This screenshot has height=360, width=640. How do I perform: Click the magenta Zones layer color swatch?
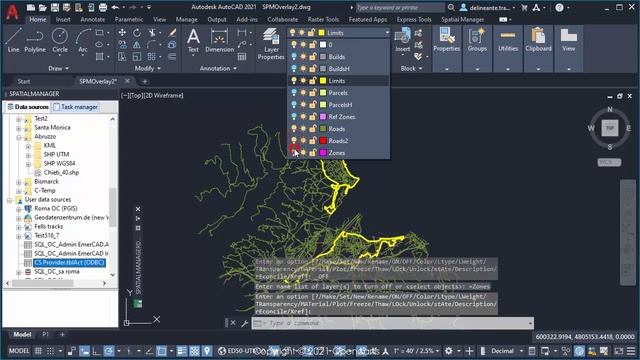coord(323,152)
